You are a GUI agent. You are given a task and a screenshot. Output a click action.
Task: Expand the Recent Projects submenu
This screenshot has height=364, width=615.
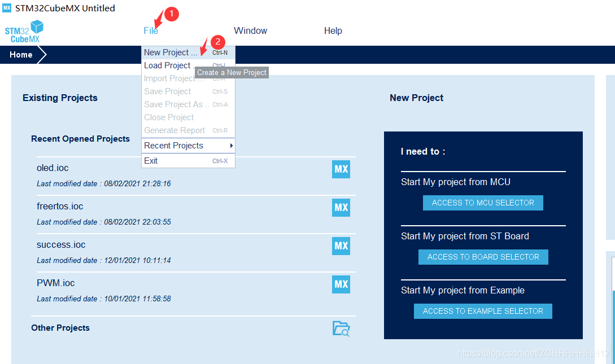coord(188,146)
